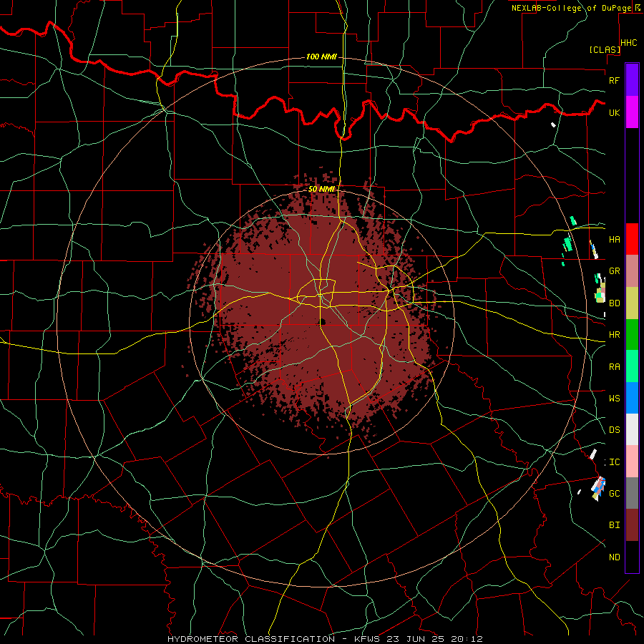Click the RF legend label

click(x=614, y=81)
